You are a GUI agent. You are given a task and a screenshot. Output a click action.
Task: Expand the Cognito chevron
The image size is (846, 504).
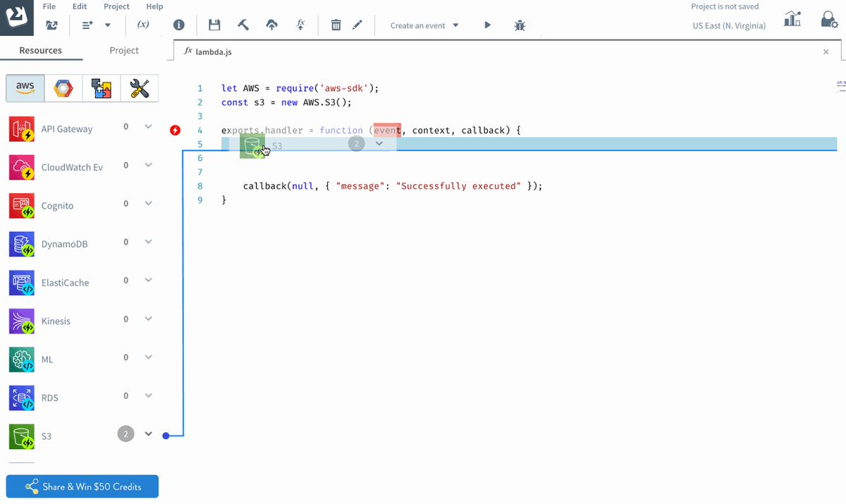tap(148, 204)
